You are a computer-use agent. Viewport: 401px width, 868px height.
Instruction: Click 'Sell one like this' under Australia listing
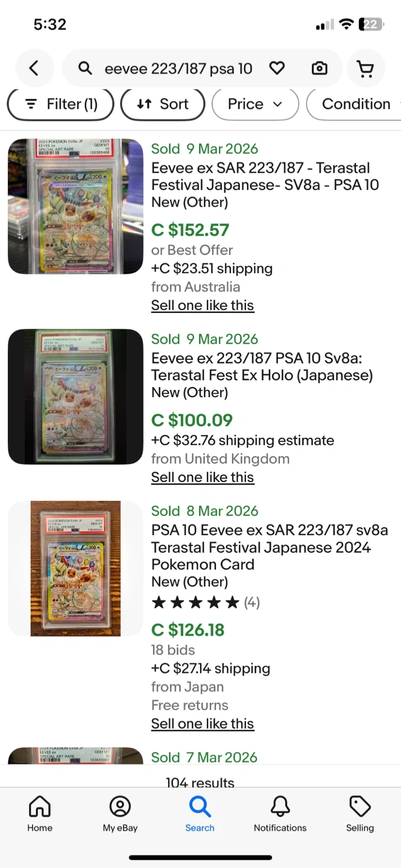point(203,306)
